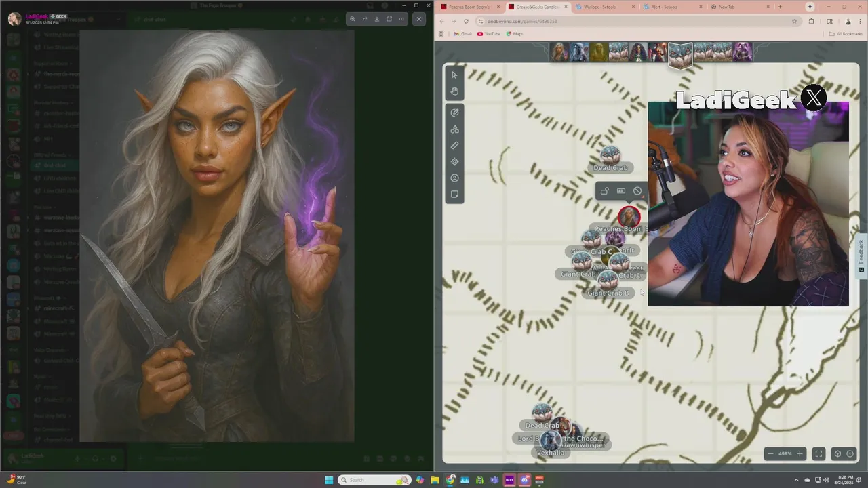Go back in browser history

pos(441,21)
